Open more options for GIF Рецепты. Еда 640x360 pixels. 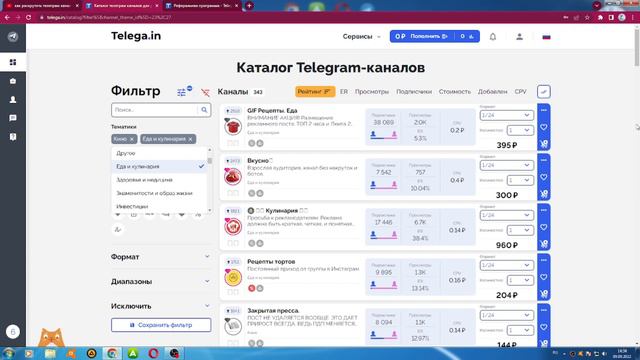(544, 110)
